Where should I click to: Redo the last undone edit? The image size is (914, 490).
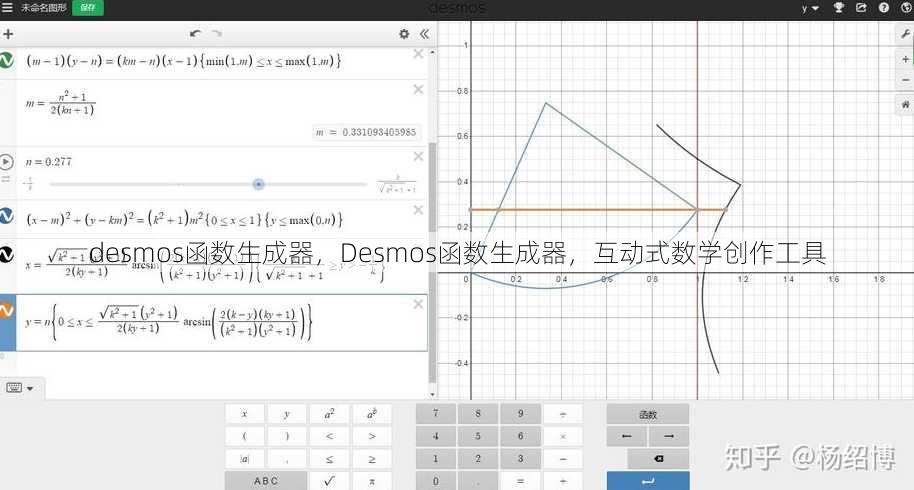point(217,34)
